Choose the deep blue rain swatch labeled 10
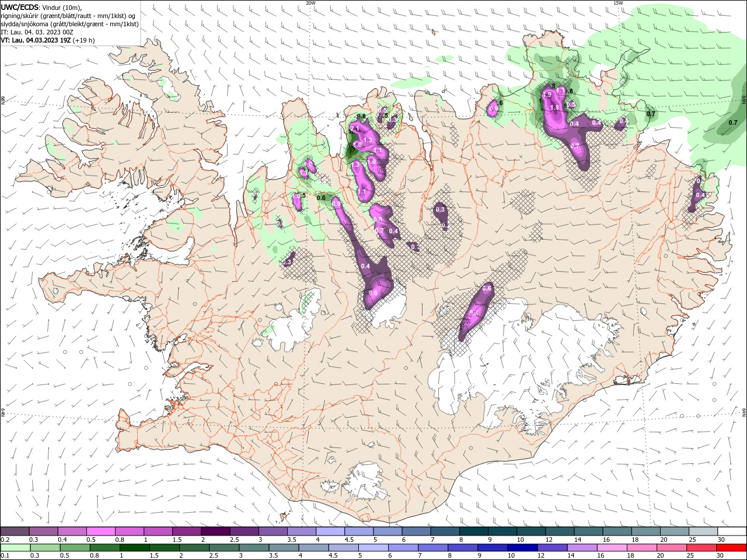The height and width of the screenshot is (560, 747). (x=522, y=548)
